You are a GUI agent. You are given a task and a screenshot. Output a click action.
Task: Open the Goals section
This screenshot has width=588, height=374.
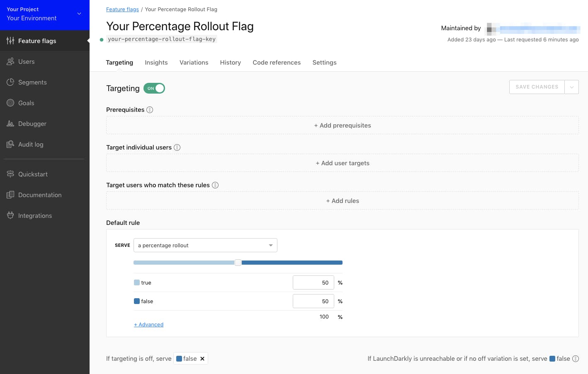point(26,103)
